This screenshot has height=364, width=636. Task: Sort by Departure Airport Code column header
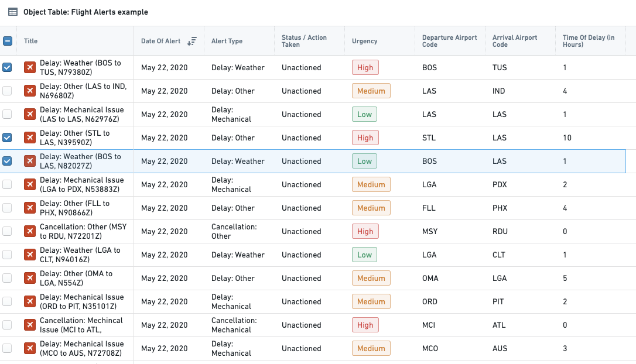pos(449,41)
